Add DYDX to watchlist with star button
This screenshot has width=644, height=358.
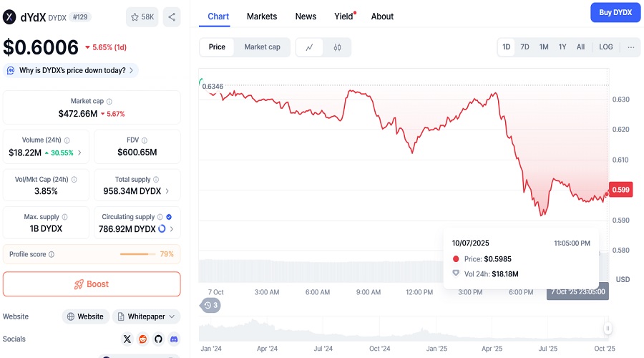click(x=142, y=17)
